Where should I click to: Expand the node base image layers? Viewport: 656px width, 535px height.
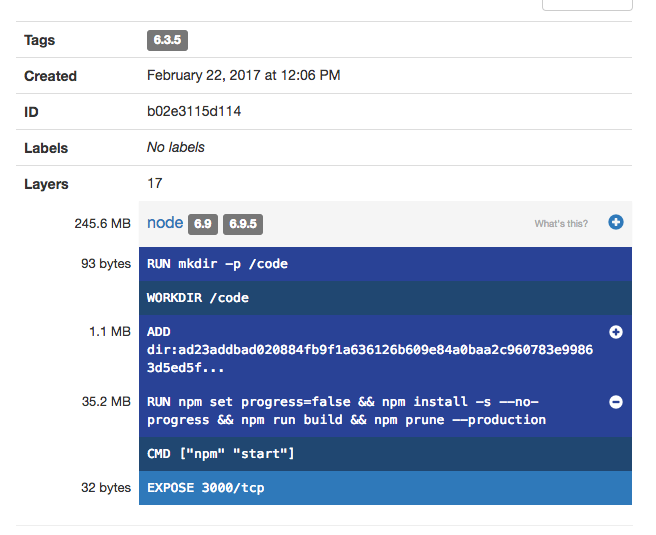coord(615,222)
